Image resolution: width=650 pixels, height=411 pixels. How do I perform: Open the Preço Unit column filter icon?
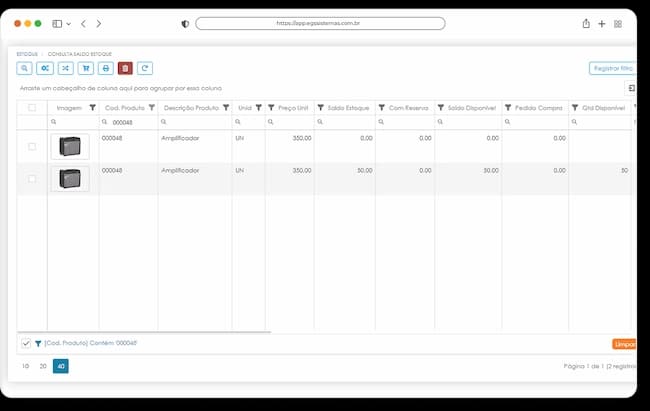point(271,108)
